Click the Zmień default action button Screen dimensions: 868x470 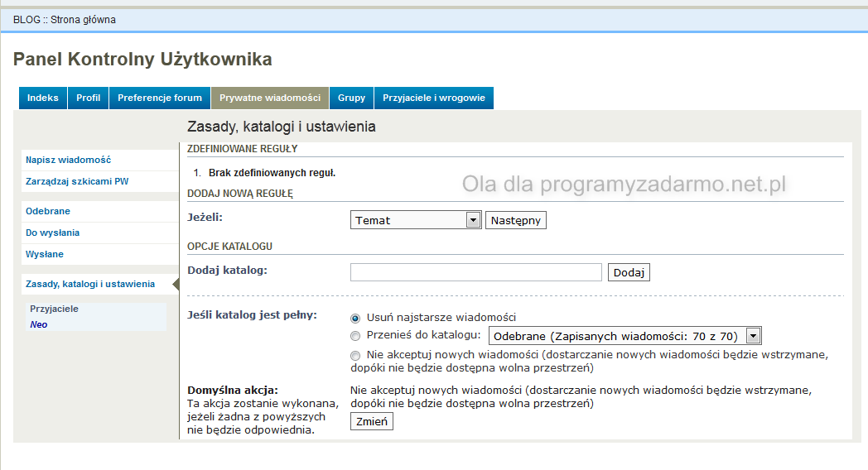tap(372, 422)
